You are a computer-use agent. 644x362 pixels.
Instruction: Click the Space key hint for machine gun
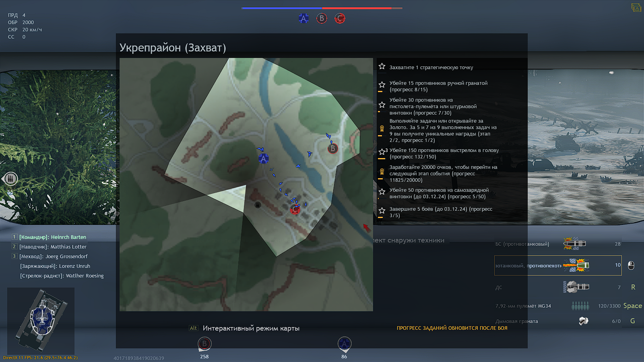coord(633,306)
